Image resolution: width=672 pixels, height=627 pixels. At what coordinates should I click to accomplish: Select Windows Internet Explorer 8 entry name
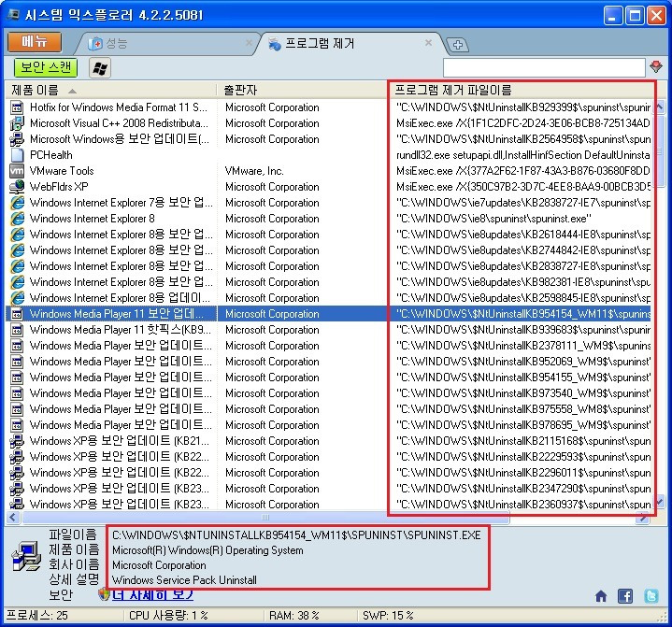coord(93,218)
